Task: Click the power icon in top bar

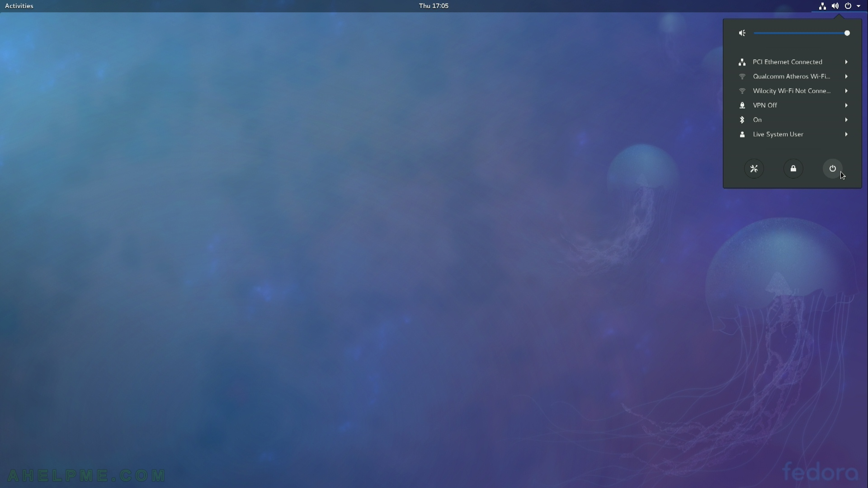Action: pyautogui.click(x=848, y=6)
